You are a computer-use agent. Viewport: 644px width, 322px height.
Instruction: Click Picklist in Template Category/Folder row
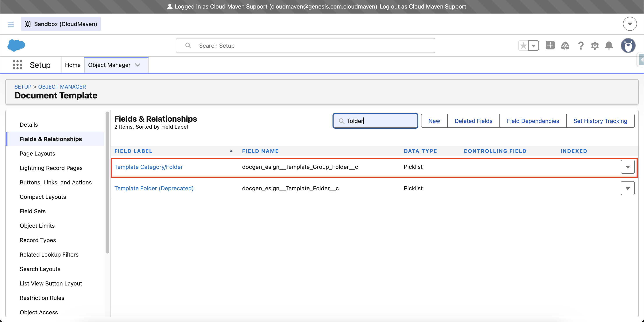[413, 167]
